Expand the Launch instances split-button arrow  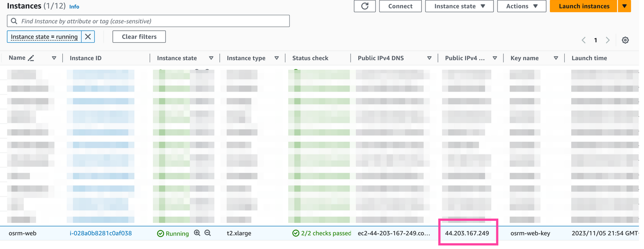click(624, 6)
